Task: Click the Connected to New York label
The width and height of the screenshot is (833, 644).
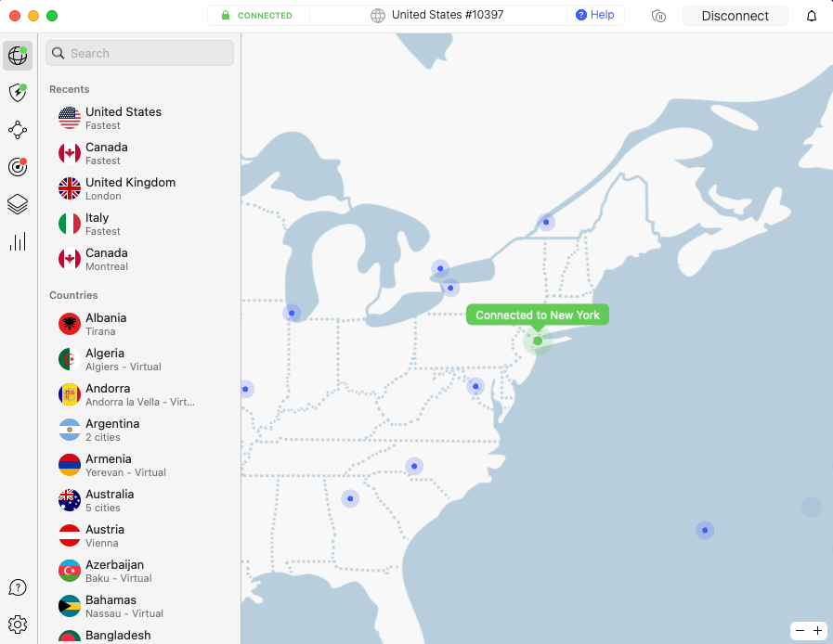Action: 538,315
